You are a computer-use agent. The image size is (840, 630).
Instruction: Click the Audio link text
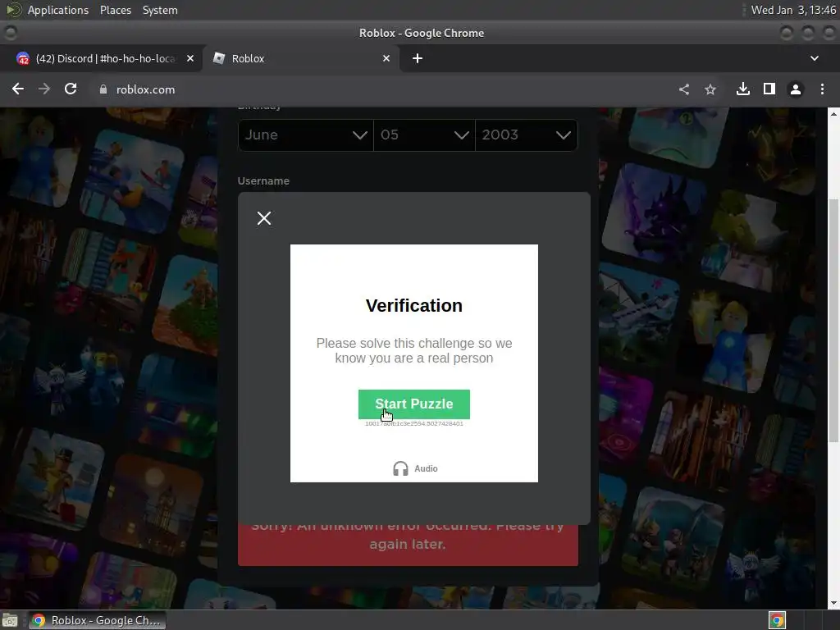(x=426, y=468)
